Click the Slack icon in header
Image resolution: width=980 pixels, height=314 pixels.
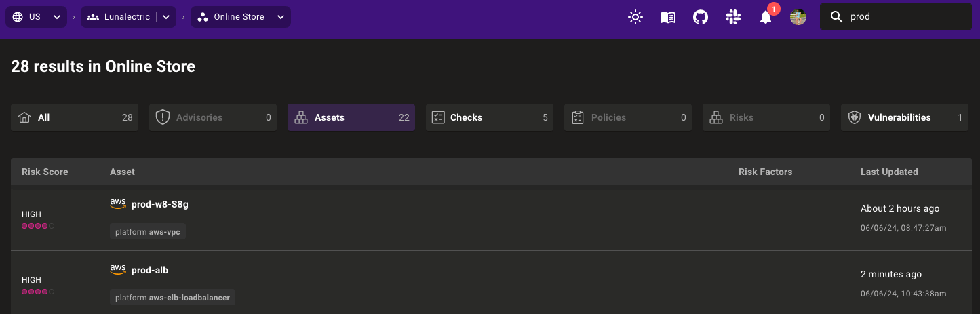click(x=733, y=17)
